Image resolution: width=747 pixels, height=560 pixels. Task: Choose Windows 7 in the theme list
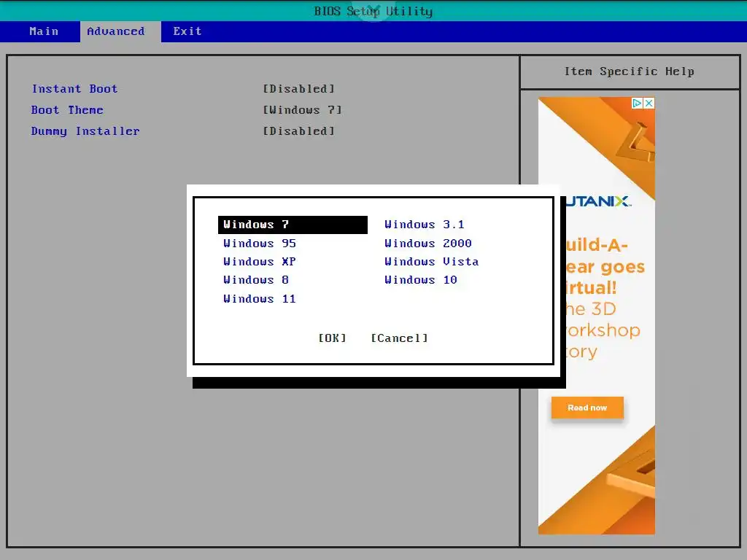click(293, 225)
